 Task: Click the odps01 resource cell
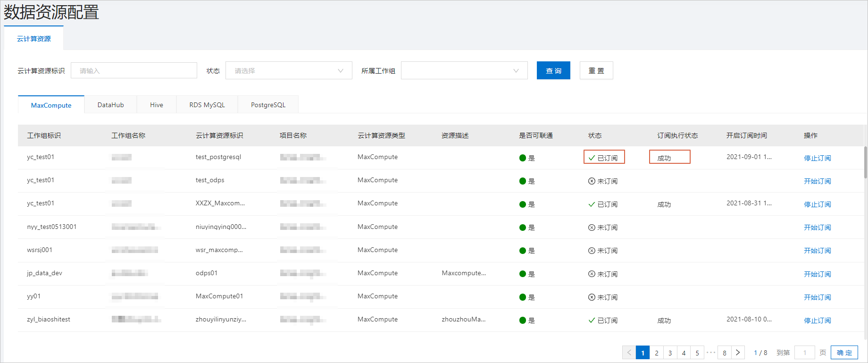[207, 273]
